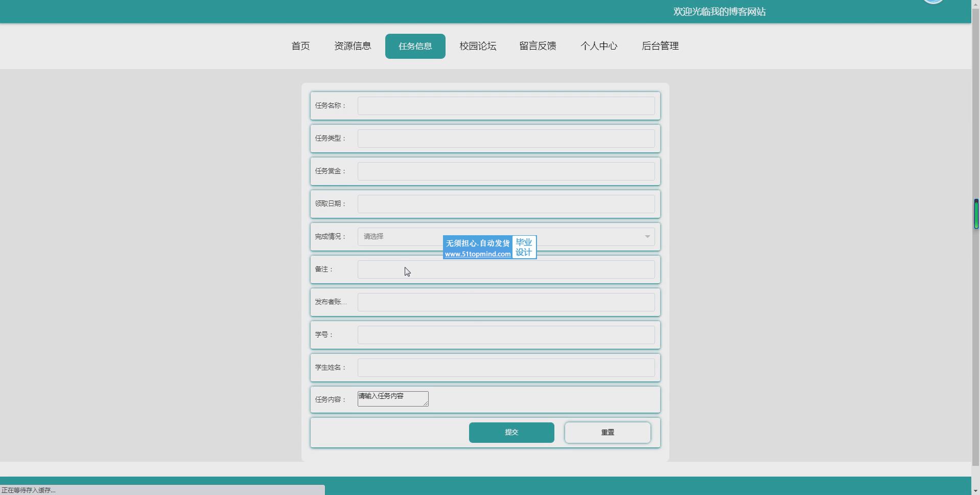Focus the 任务类型 input box
The height and width of the screenshot is (495, 980).
point(506,139)
